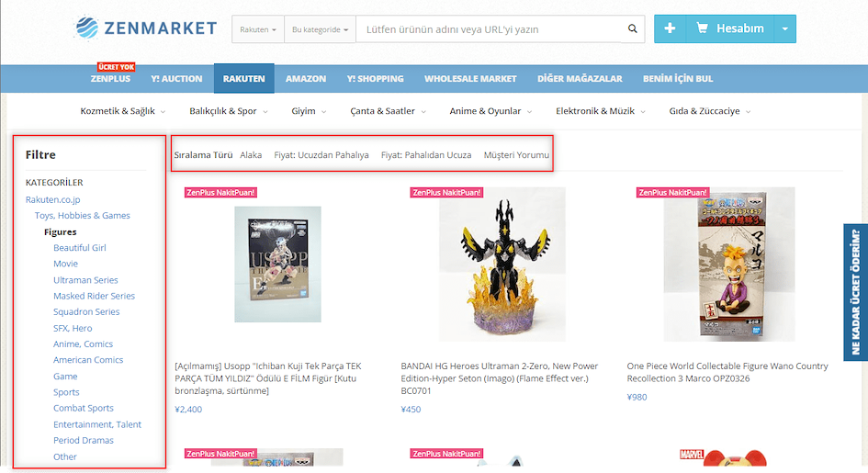Click the search magnifier icon
868x473 pixels.
(x=632, y=28)
